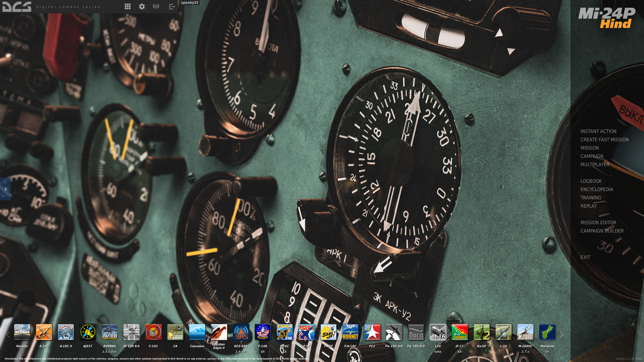This screenshot has height=362, width=644.
Task: Click the EXIT button
Action: click(x=585, y=257)
